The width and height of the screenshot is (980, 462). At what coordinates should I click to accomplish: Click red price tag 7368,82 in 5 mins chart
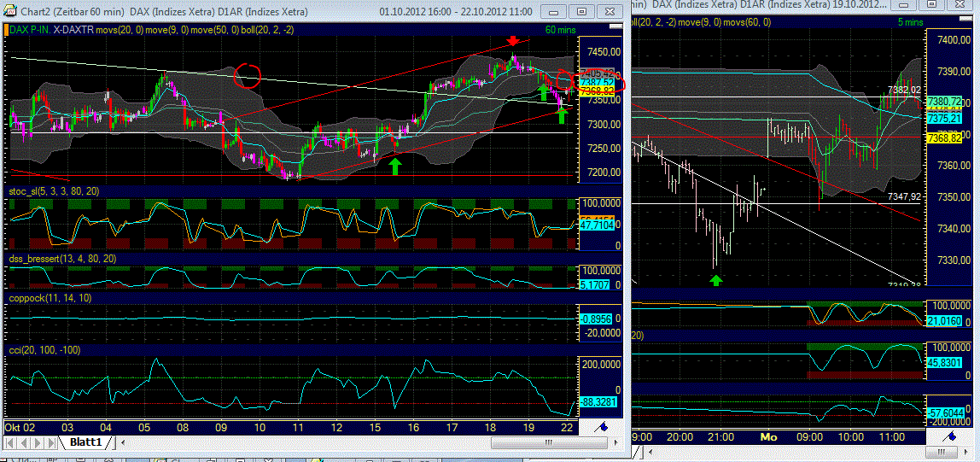[x=943, y=137]
